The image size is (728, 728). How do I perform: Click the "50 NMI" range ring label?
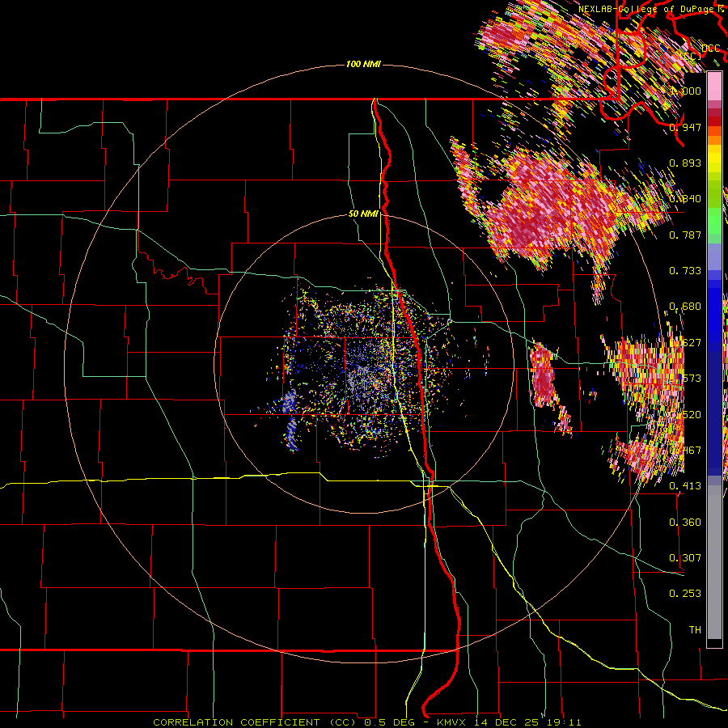click(x=363, y=214)
